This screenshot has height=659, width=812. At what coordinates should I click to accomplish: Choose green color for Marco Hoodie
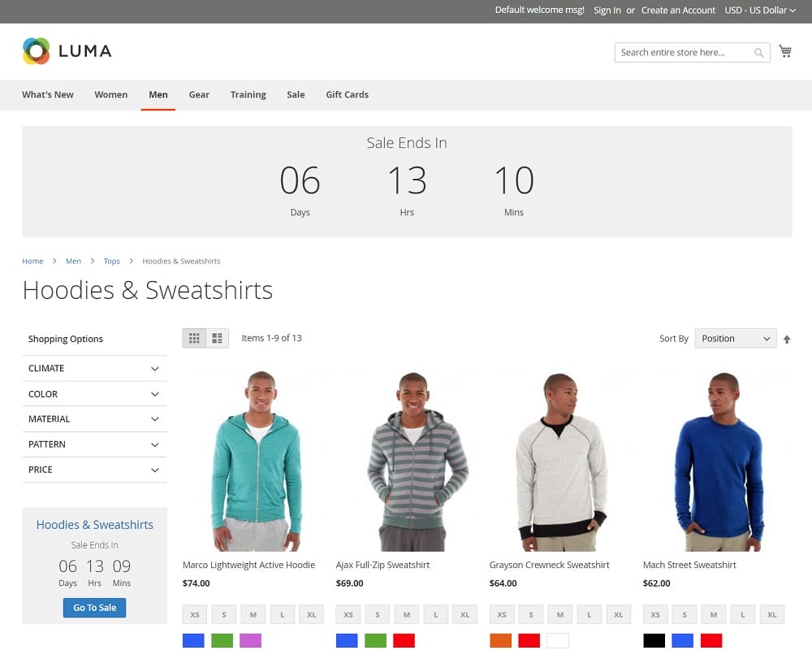(222, 641)
